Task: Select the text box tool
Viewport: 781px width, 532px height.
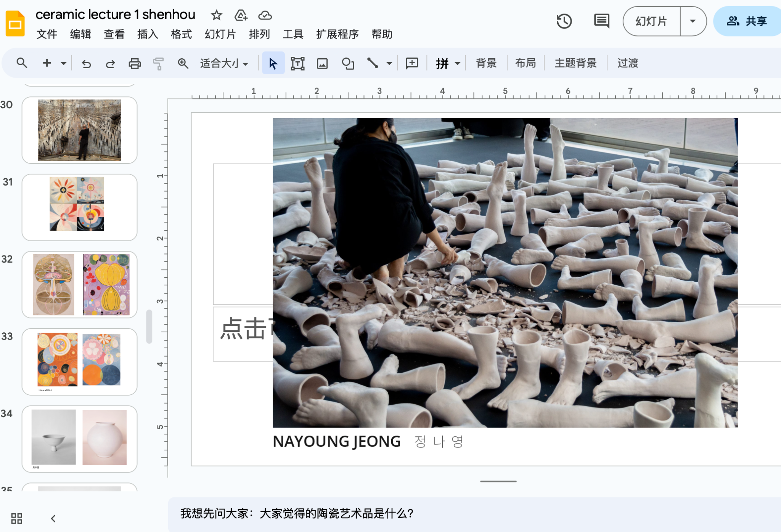Action: [297, 63]
